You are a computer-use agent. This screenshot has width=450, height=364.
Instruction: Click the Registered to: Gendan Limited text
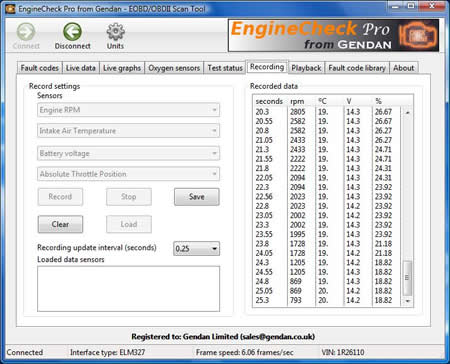[x=223, y=337]
